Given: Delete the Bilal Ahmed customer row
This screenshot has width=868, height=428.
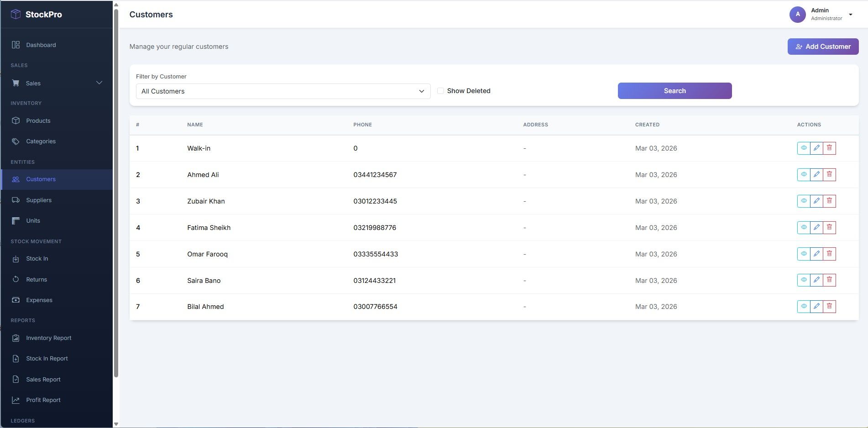Looking at the screenshot, I should (x=829, y=307).
